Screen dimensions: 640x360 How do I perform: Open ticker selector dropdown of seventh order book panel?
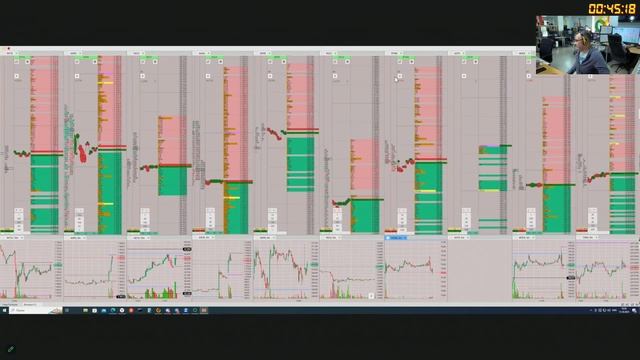coord(395,53)
